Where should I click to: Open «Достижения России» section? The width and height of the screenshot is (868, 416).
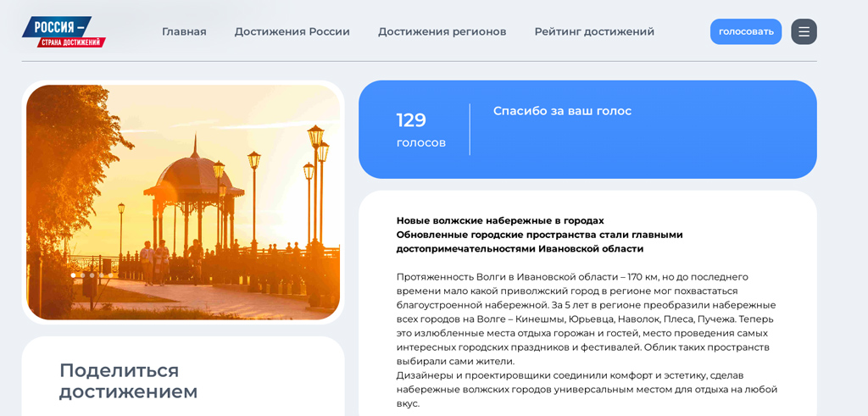pos(292,31)
